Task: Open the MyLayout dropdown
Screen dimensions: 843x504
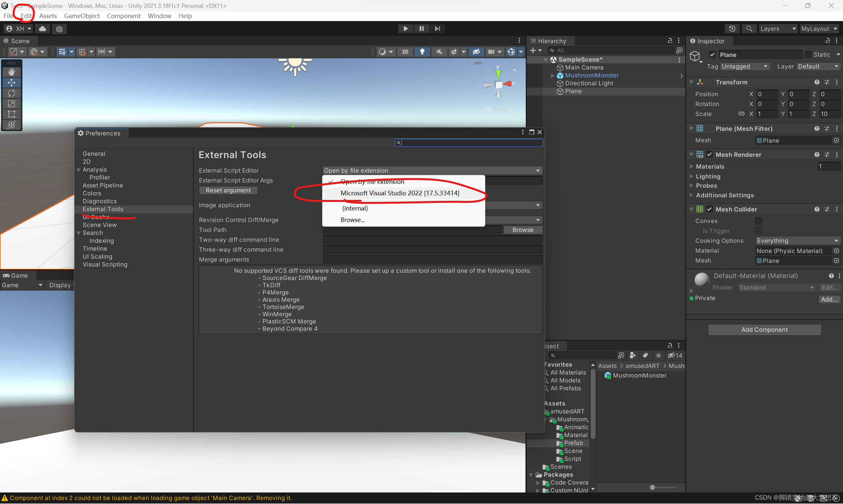Action: [820, 29]
